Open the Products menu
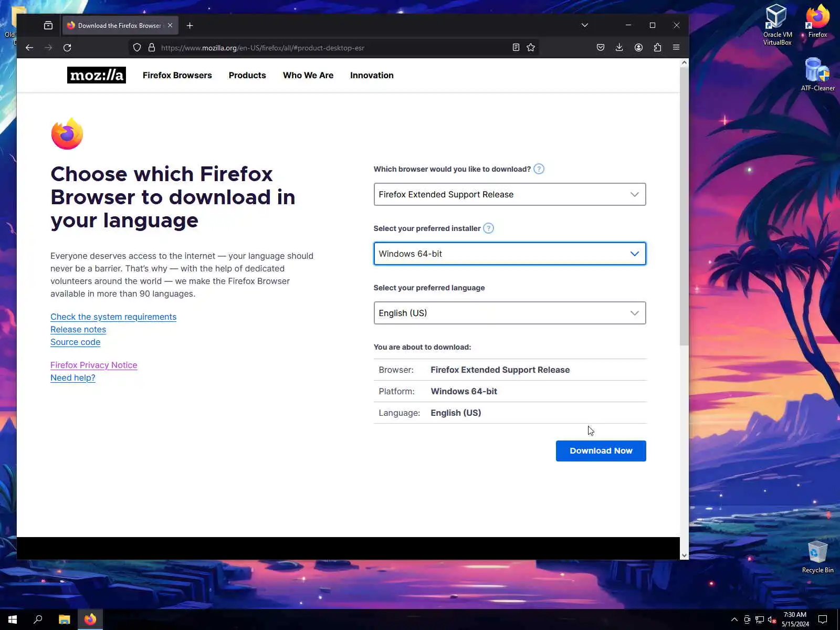Image resolution: width=840 pixels, height=630 pixels. click(247, 75)
